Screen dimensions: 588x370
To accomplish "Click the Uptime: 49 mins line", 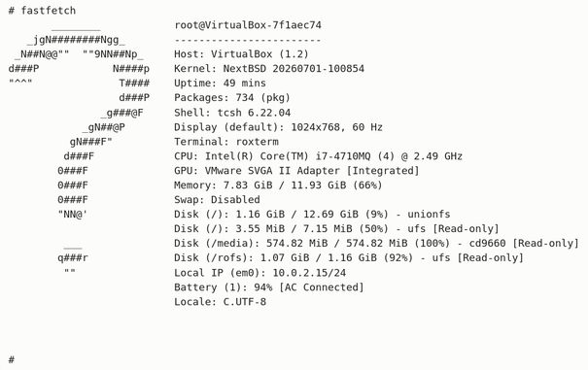I will (220, 84).
